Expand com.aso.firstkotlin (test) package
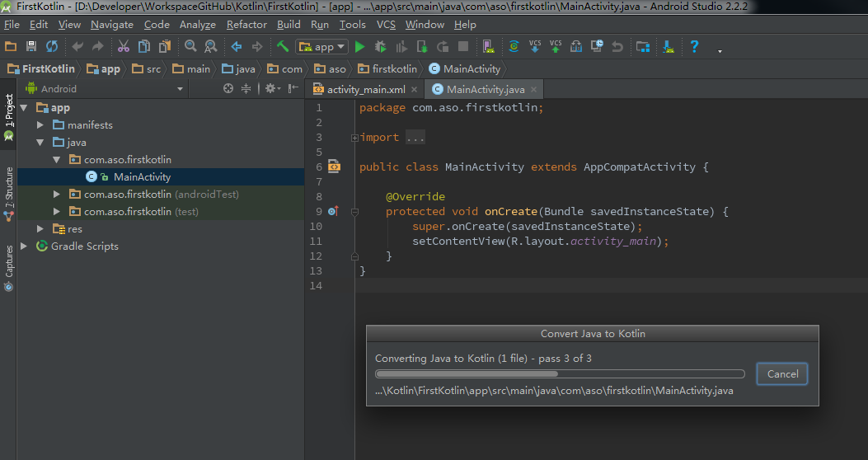 (56, 212)
